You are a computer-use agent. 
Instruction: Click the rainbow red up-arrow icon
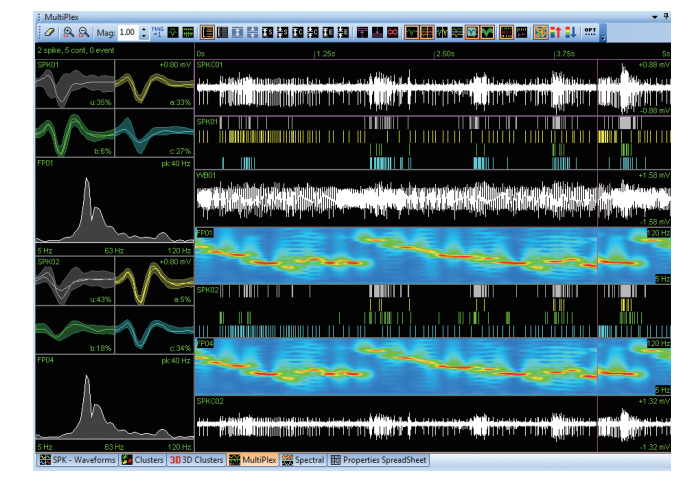(x=556, y=32)
